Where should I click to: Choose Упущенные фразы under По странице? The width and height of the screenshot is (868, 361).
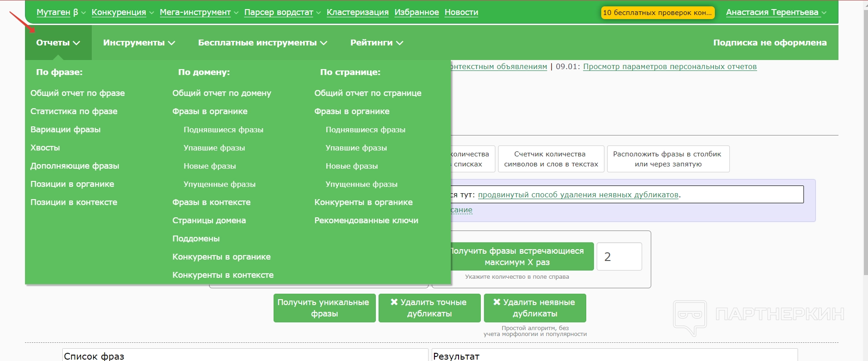(x=362, y=184)
